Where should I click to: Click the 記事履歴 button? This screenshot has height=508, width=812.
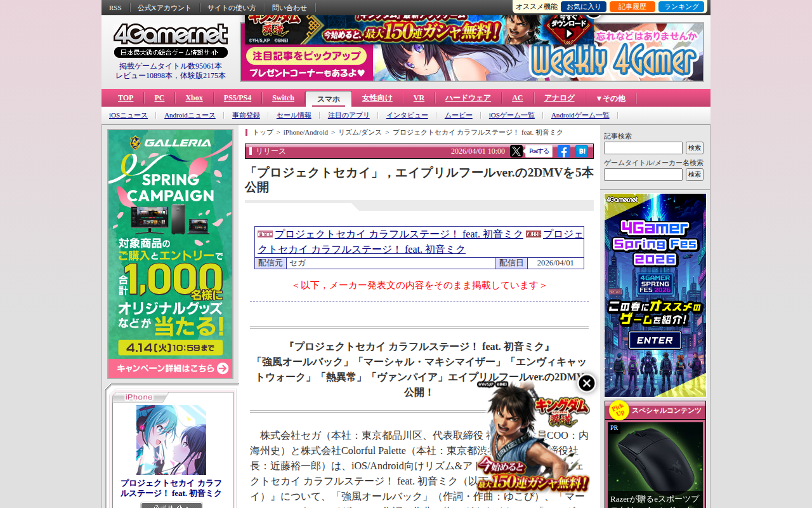tap(632, 6)
